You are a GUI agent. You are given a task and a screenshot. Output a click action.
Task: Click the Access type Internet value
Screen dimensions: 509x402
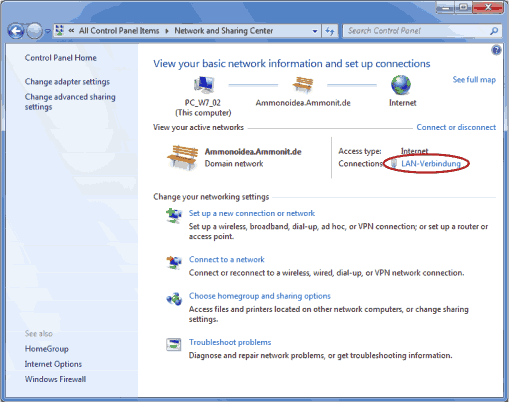[414, 151]
